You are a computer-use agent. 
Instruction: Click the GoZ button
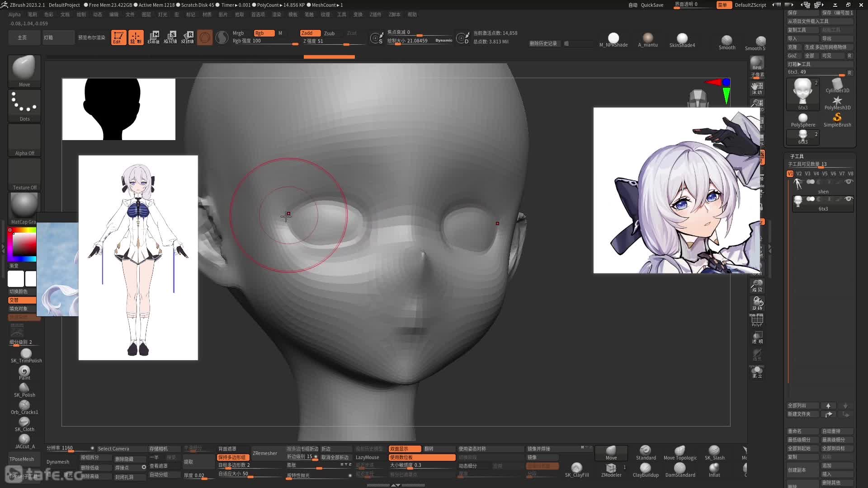click(794, 56)
